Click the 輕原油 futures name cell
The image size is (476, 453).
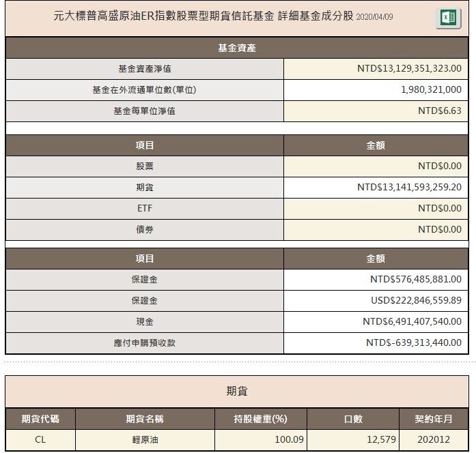coord(145,440)
